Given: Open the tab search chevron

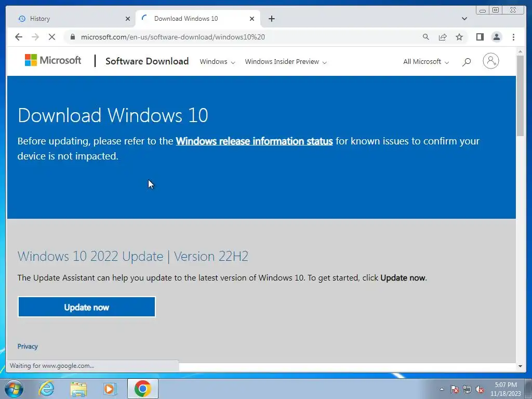Looking at the screenshot, I should tap(464, 19).
